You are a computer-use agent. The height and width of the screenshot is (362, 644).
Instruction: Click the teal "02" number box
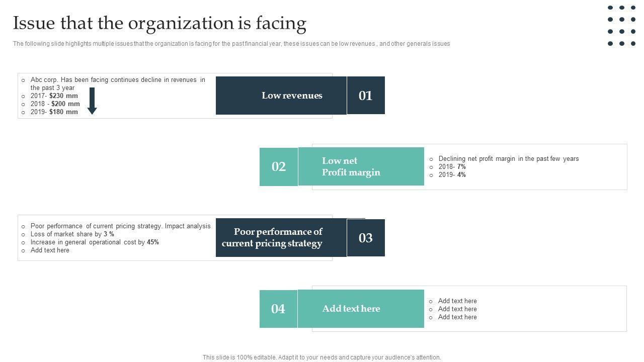click(x=279, y=167)
